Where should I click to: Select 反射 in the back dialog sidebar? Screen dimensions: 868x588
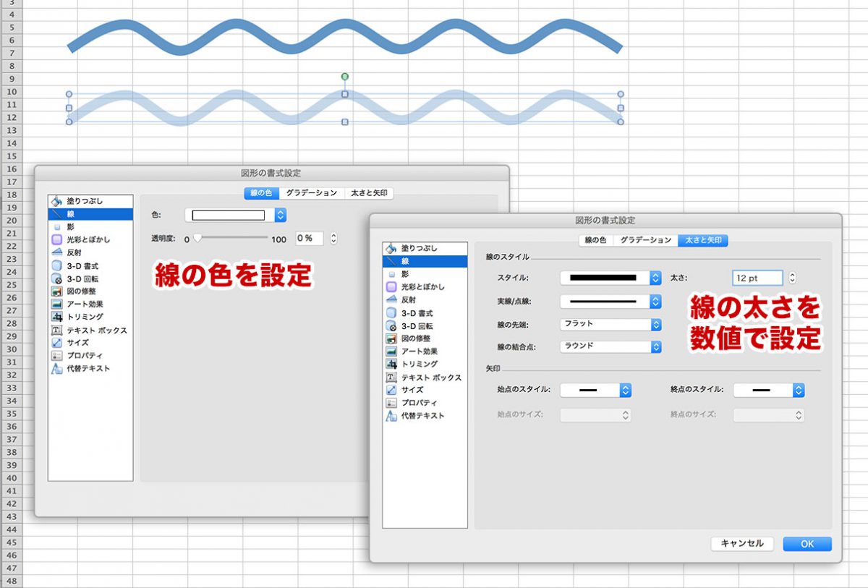[74, 252]
